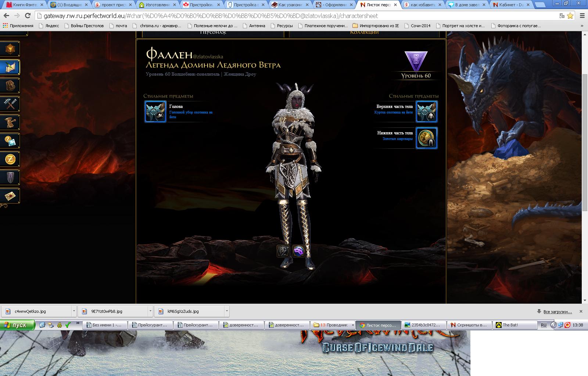Close the downloads bar
588x376 pixels.
581,311
